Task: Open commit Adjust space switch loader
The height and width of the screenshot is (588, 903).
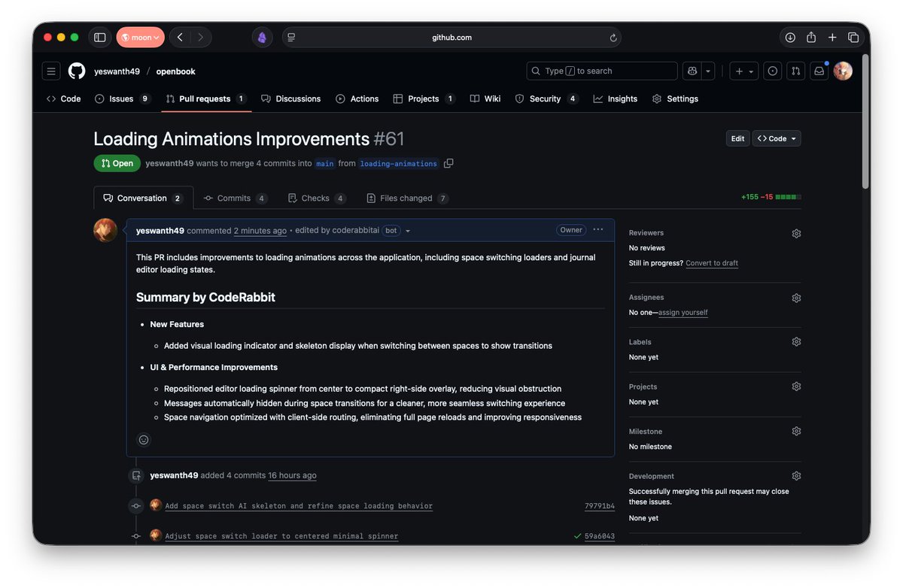Action: tap(281, 536)
